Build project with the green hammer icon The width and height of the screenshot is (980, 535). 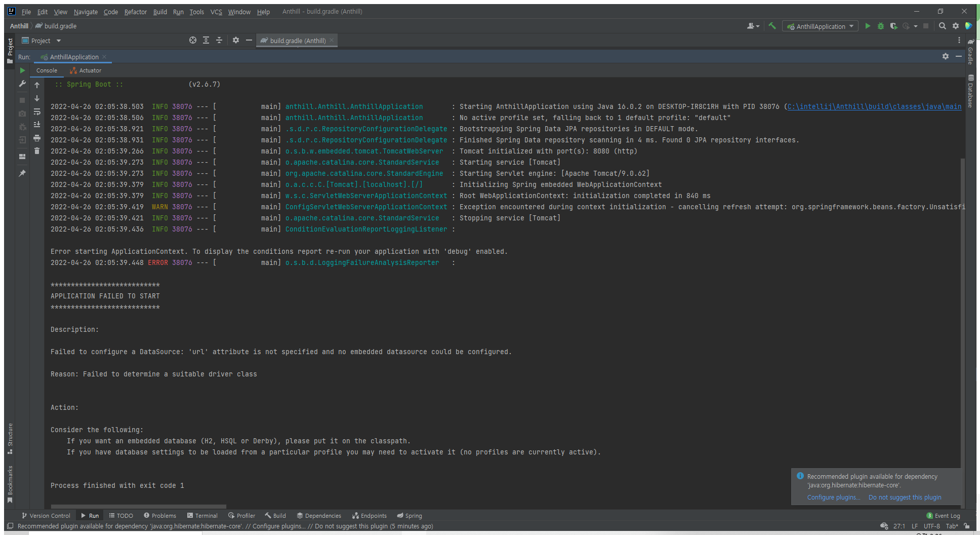(x=772, y=26)
